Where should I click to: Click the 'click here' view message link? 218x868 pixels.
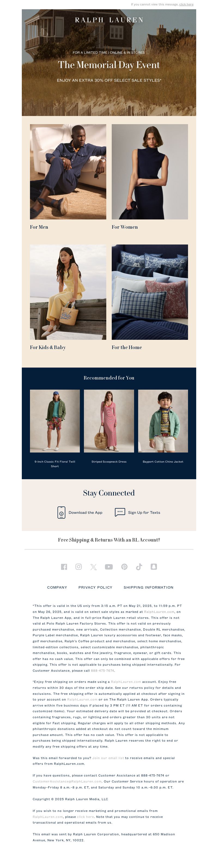186,4
